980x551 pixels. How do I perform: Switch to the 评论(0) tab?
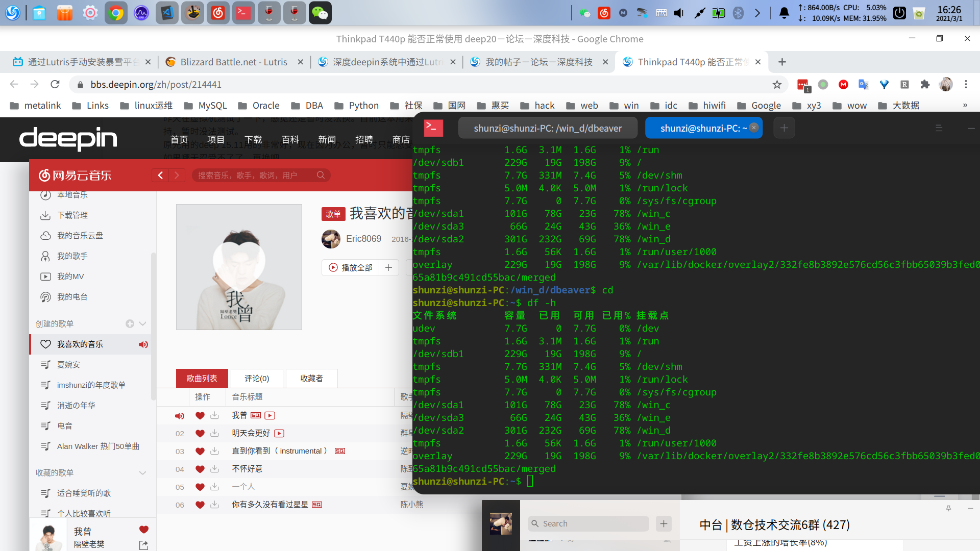point(257,378)
